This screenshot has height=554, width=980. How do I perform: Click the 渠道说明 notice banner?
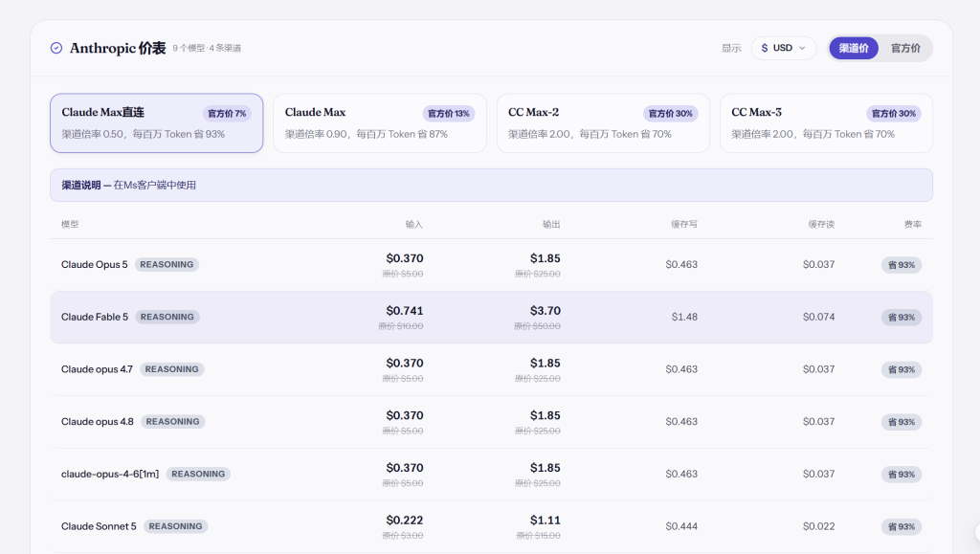(491, 185)
